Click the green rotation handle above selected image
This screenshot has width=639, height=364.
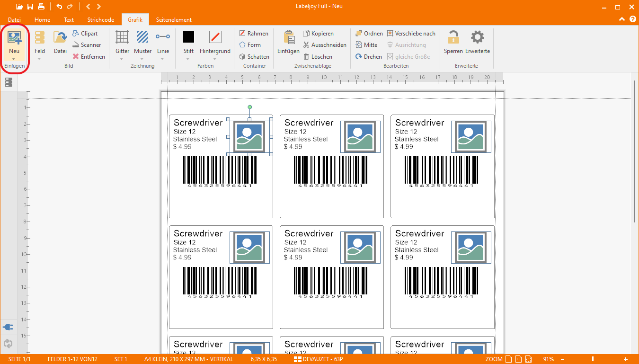250,107
